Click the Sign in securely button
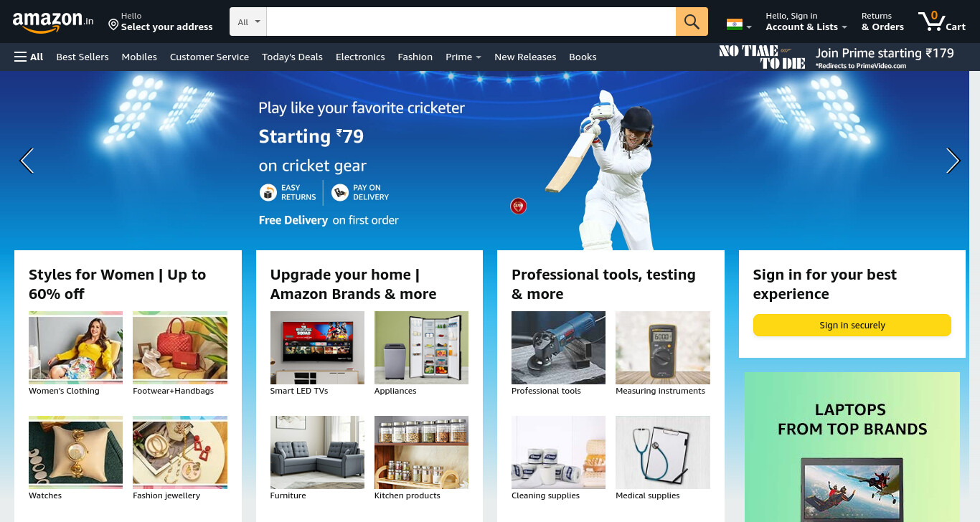The image size is (980, 522). tap(852, 325)
